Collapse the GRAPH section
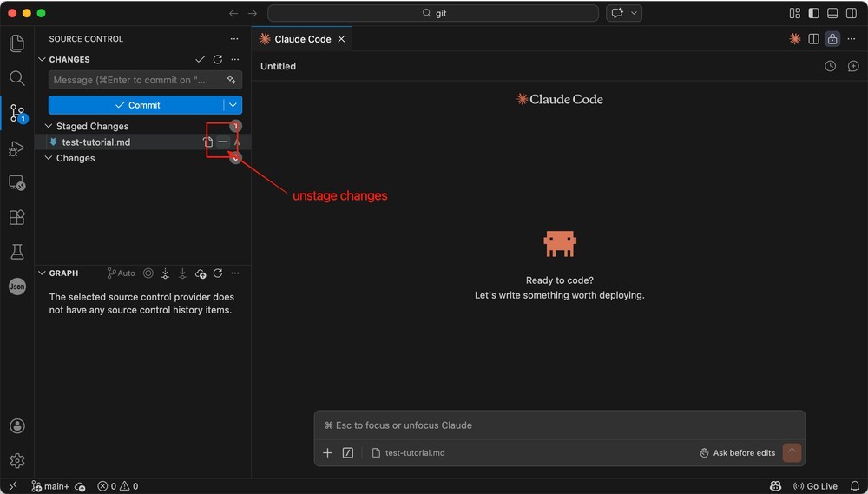This screenshot has width=868, height=494. coord(42,273)
